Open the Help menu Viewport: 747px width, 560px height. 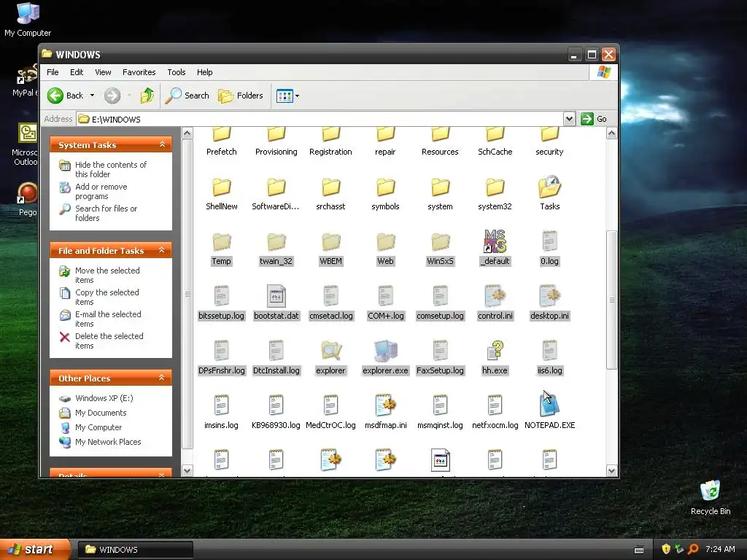(205, 72)
